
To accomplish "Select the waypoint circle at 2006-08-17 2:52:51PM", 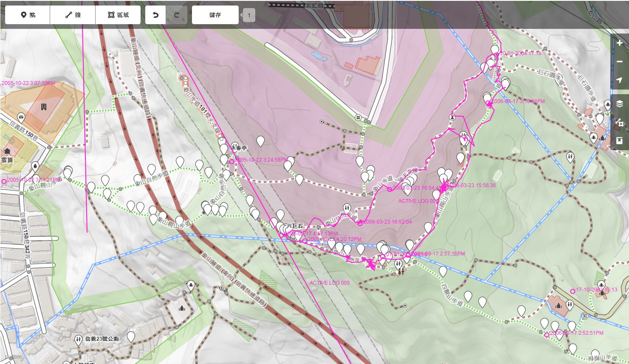I will [x=547, y=335].
